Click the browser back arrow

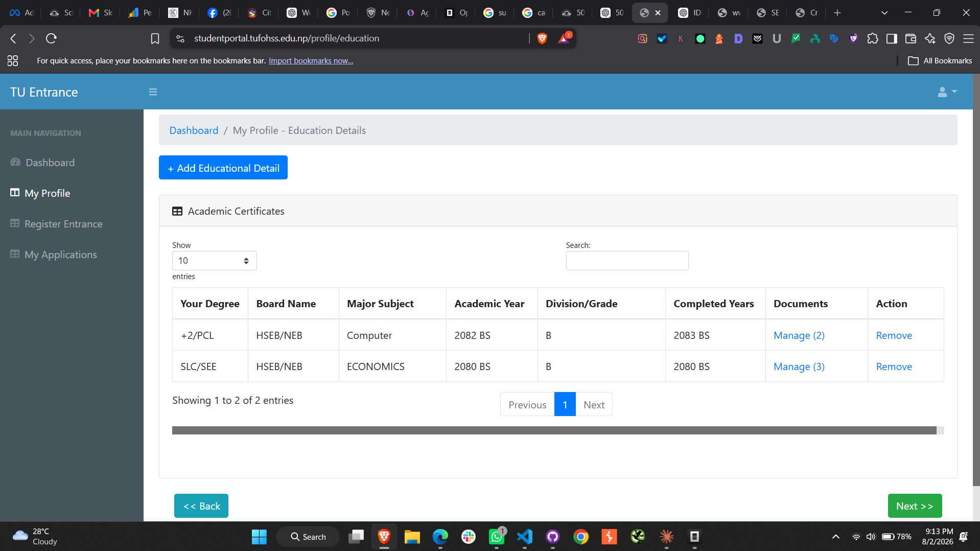coord(14,38)
